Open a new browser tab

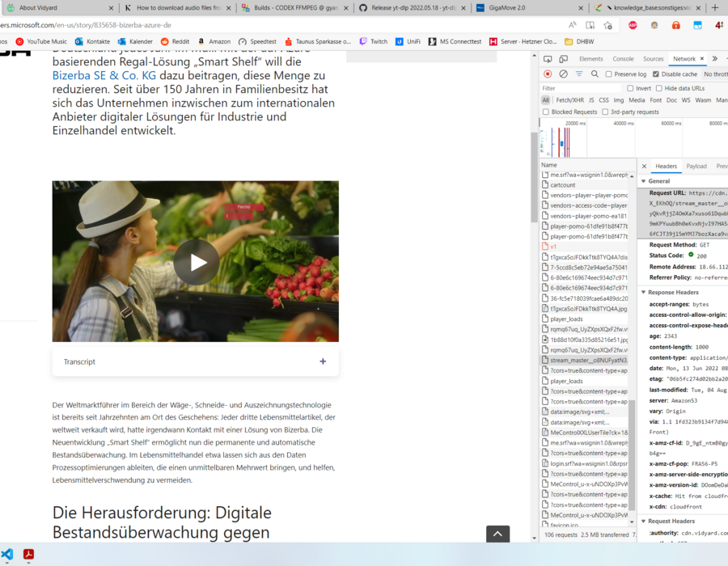715,8
